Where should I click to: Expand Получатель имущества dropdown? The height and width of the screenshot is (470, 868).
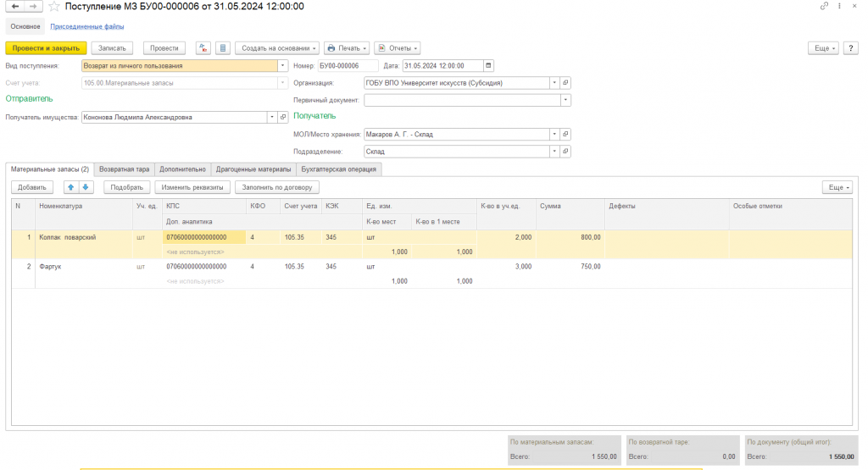pyautogui.click(x=272, y=117)
